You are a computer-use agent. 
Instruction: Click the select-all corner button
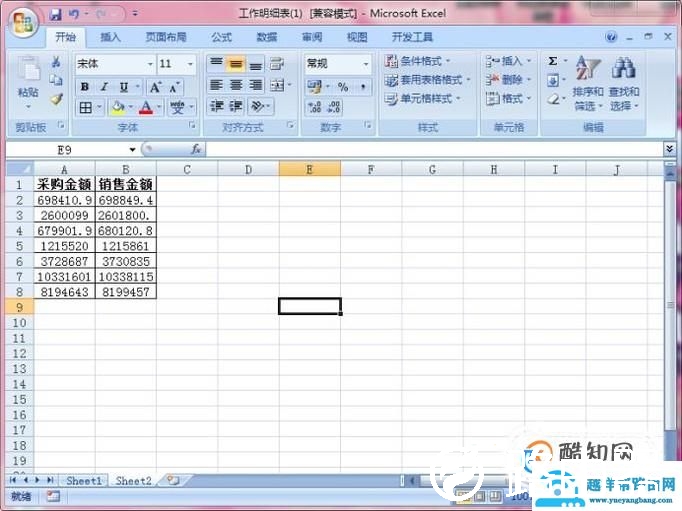(20, 169)
